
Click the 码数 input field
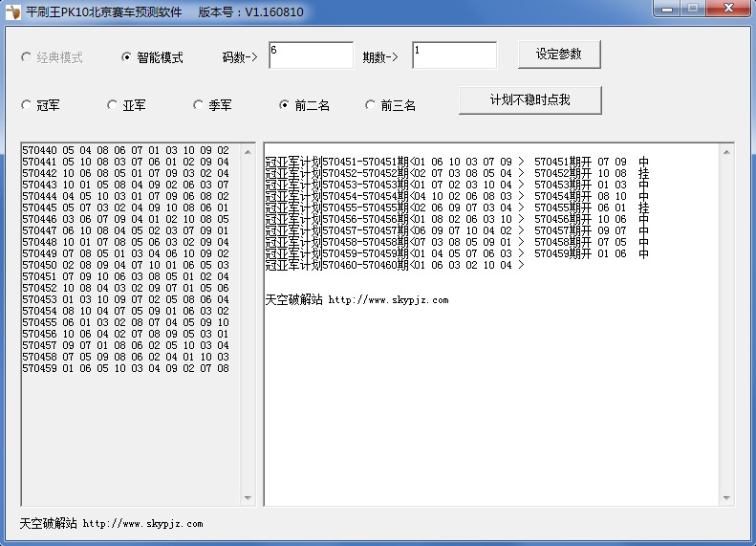(x=311, y=55)
